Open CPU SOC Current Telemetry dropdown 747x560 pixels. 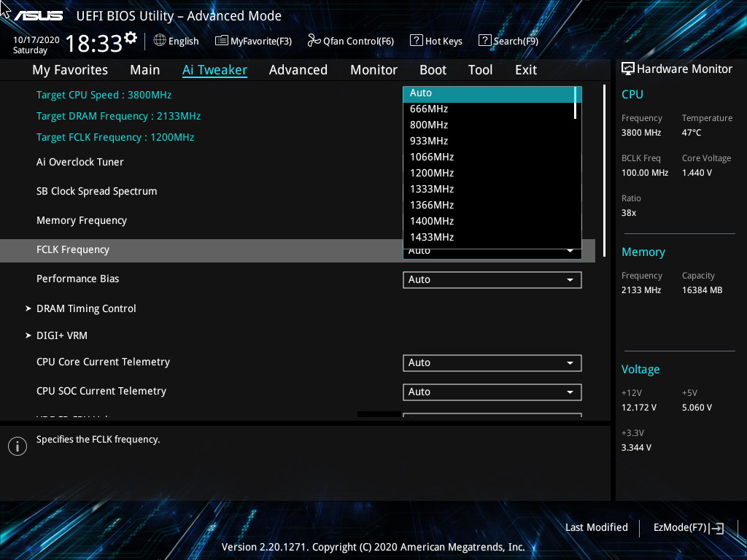pos(492,392)
